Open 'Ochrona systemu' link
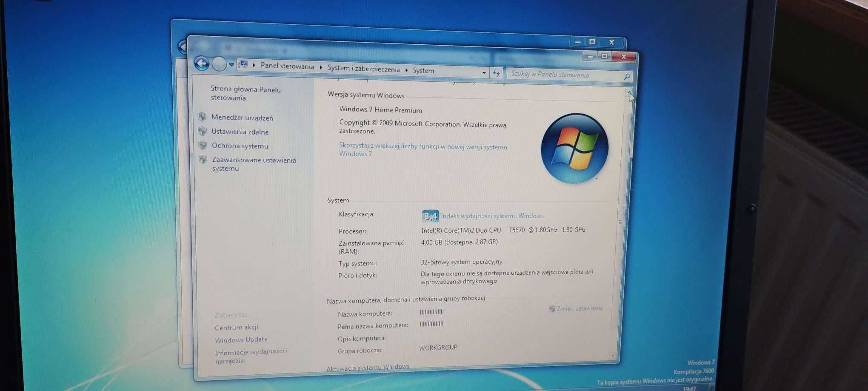Image resolution: width=868 pixels, height=391 pixels. coord(240,146)
